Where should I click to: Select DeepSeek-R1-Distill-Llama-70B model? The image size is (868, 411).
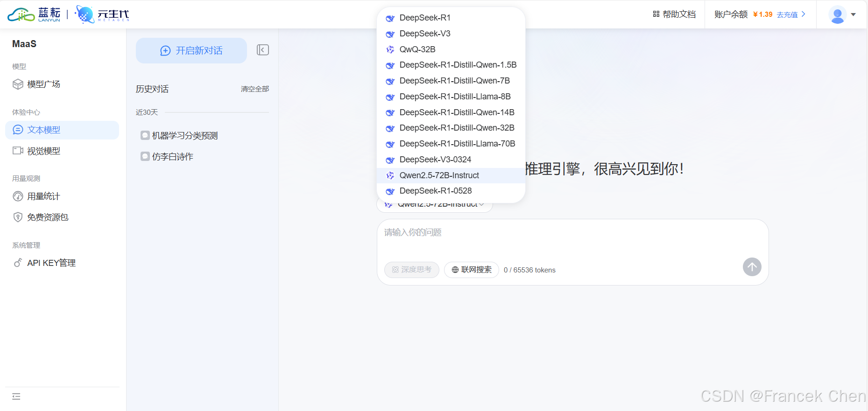point(451,144)
